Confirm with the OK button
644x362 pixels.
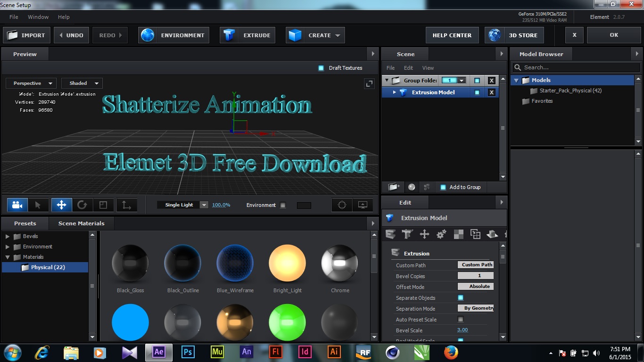coord(614,35)
